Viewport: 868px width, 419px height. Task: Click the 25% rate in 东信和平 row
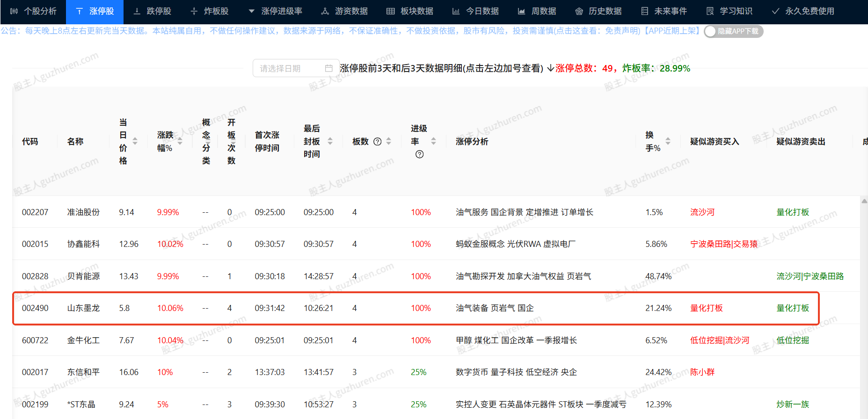[x=418, y=372]
